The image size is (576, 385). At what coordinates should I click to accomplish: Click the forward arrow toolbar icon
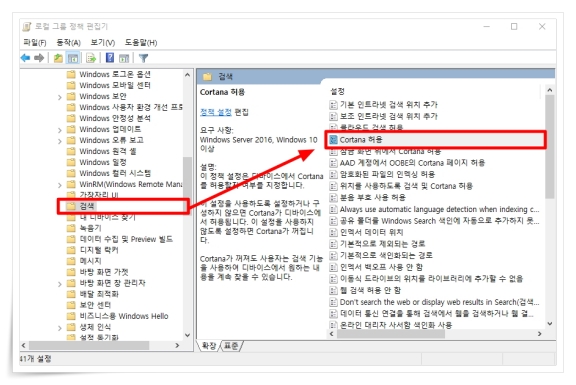39,58
